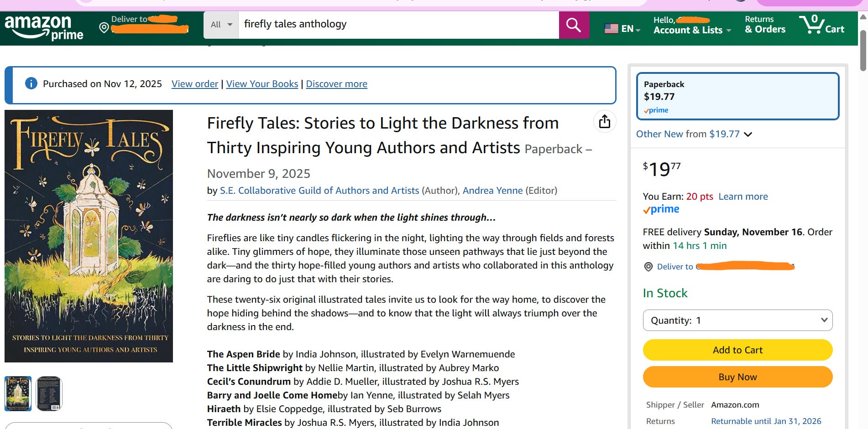Click Discover more link
Viewport: 868px width, 429px height.
336,84
